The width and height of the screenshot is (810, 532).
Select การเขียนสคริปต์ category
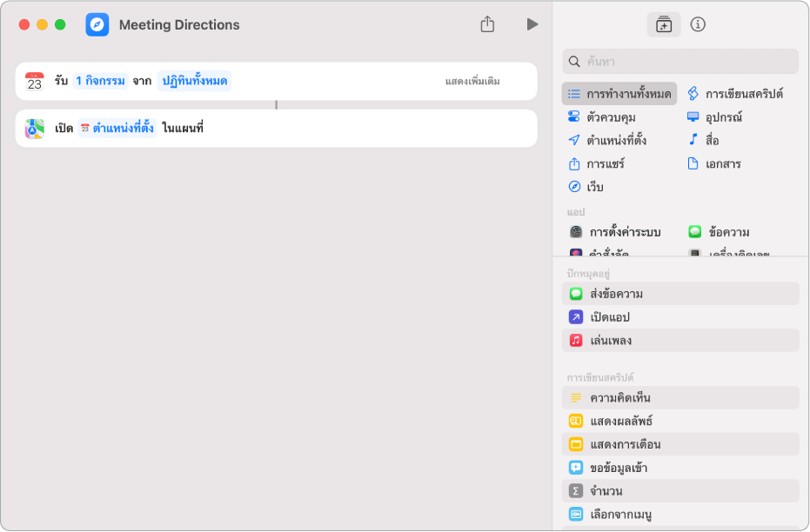tap(735, 94)
